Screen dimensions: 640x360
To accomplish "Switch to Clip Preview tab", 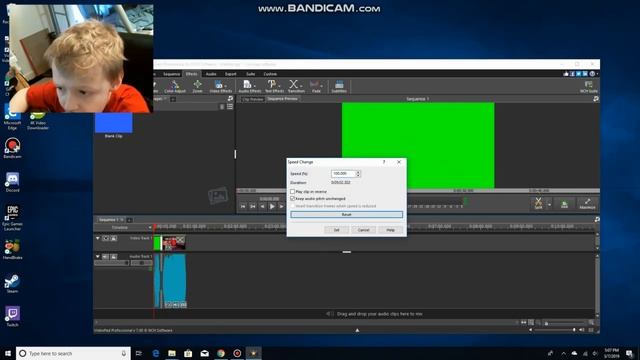I will pyautogui.click(x=253, y=99).
